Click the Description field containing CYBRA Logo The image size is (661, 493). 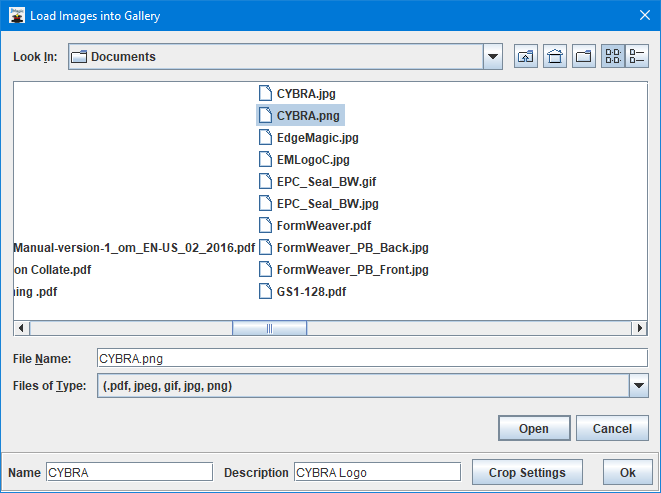pos(376,472)
